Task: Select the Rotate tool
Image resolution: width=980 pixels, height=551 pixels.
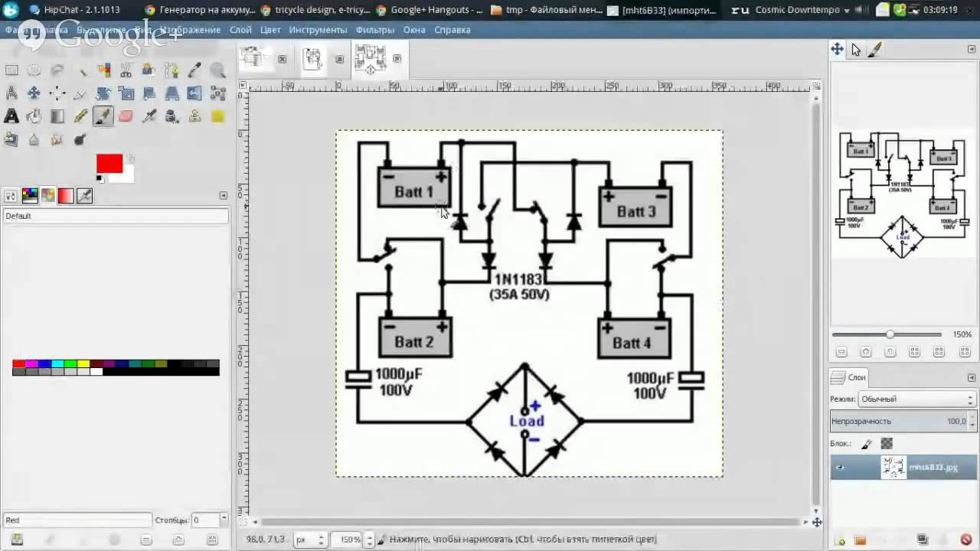Action: [103, 93]
